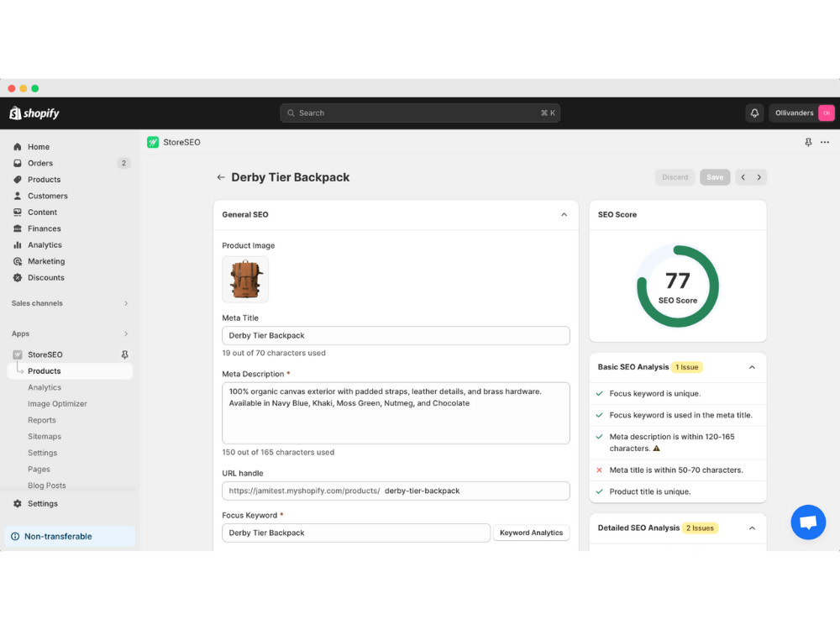The image size is (840, 630).
Task: Click the backpack product image thumbnail
Action: [x=245, y=279]
